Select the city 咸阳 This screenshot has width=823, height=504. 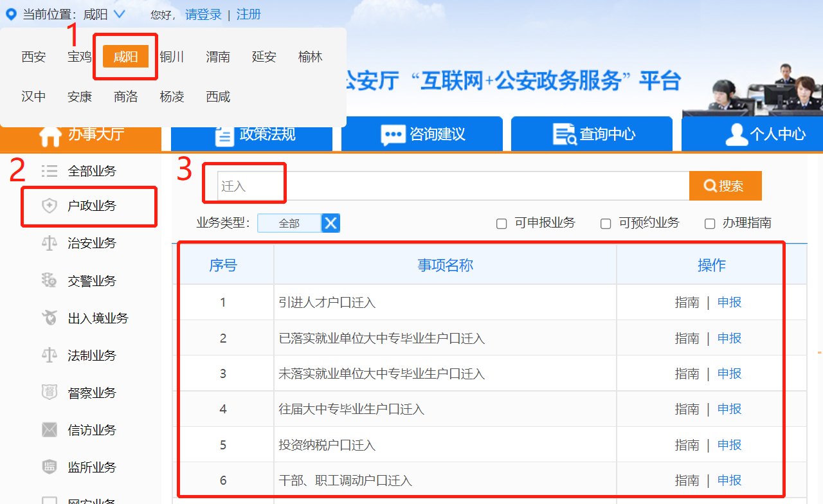[126, 57]
